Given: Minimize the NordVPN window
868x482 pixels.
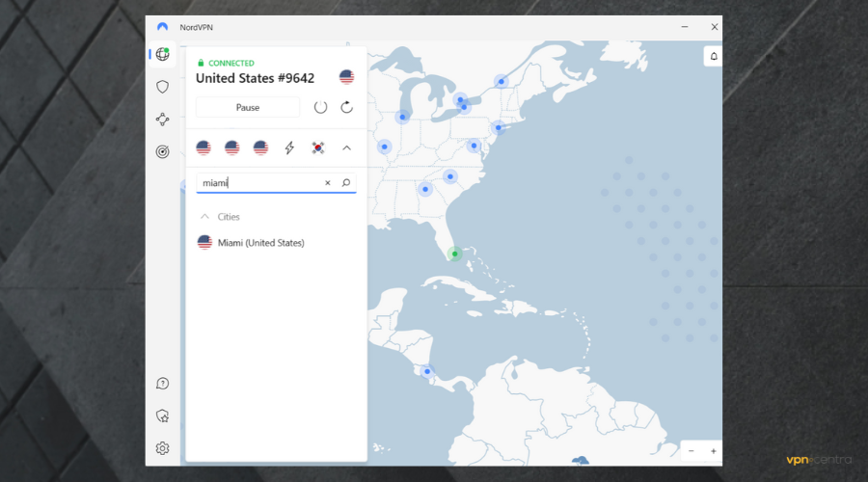Looking at the screenshot, I should point(685,27).
